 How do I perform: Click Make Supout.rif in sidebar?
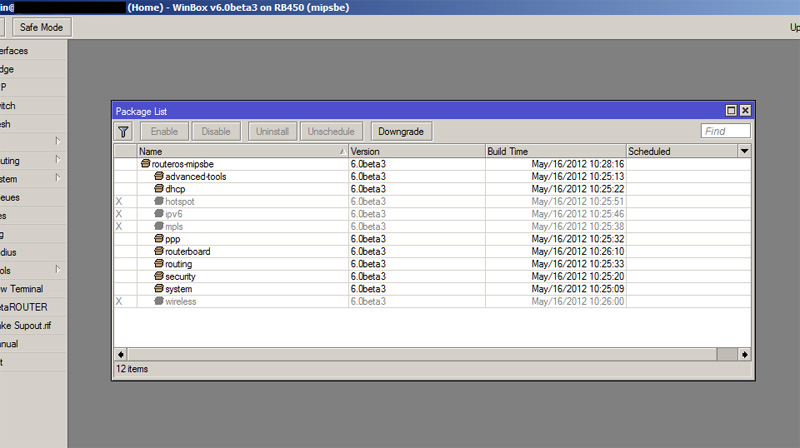point(33,326)
